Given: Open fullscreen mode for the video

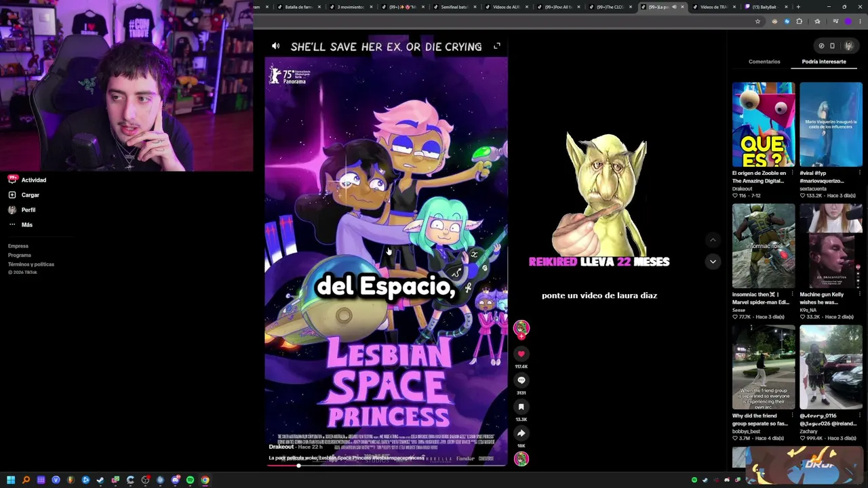Looking at the screenshot, I should [x=497, y=46].
